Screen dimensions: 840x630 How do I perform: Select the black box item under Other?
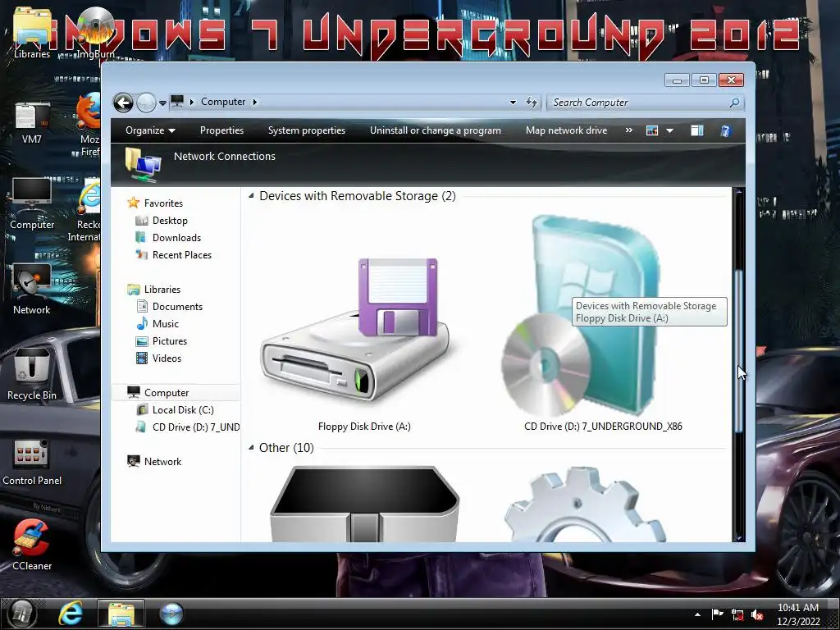coord(364,504)
